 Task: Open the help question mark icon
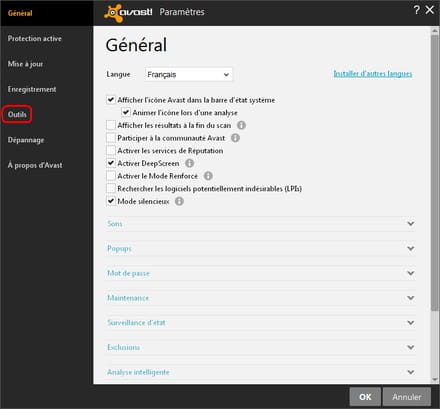(x=417, y=10)
